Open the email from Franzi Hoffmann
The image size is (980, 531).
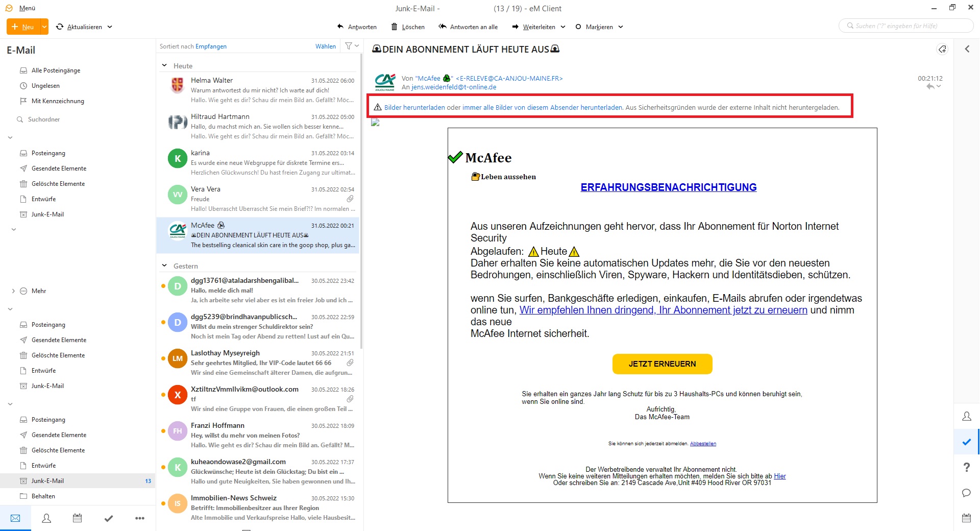258,436
